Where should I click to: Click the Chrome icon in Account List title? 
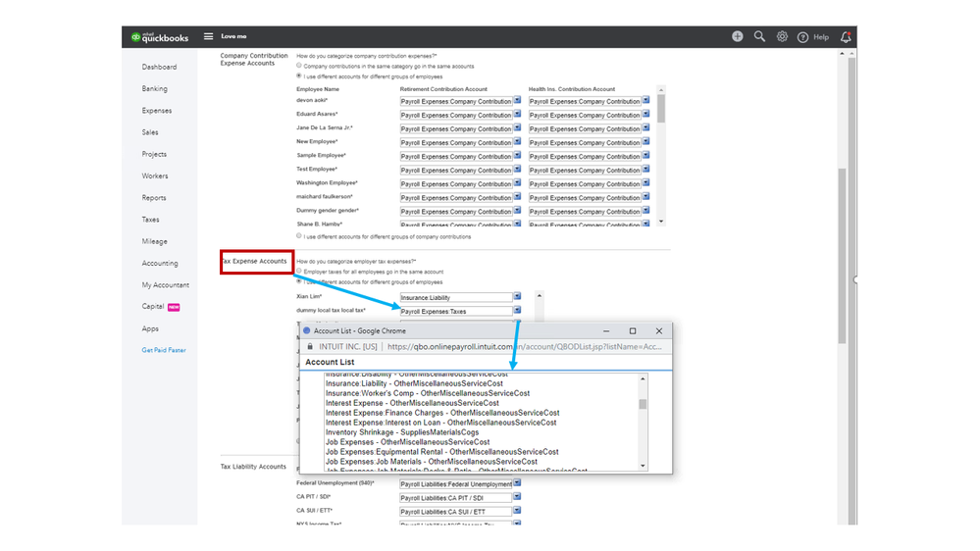tap(306, 330)
